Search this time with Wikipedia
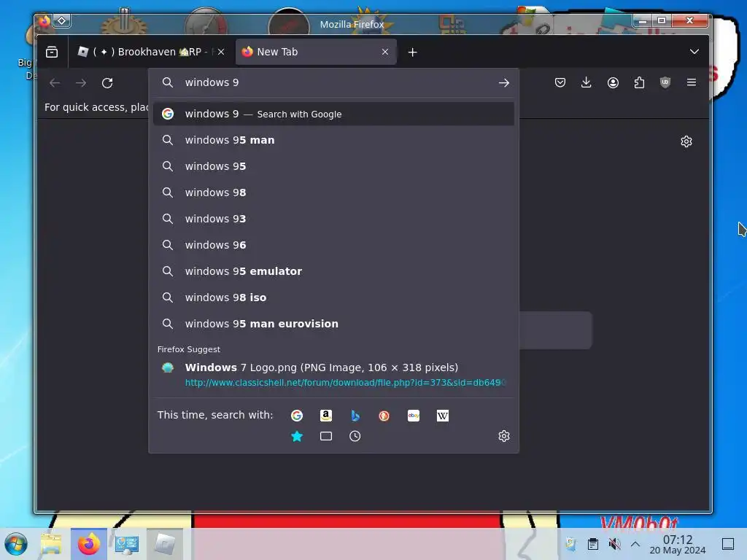 (443, 416)
